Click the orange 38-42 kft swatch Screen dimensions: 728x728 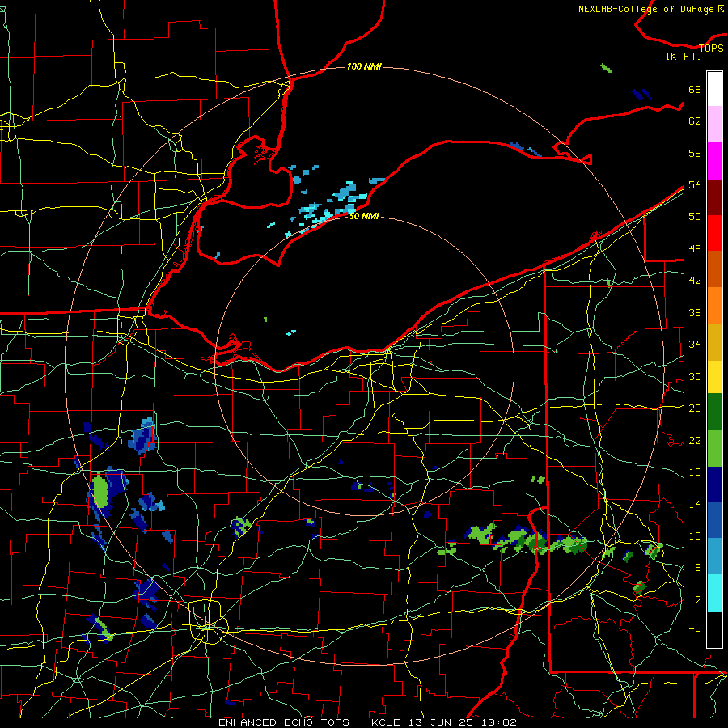point(714,306)
